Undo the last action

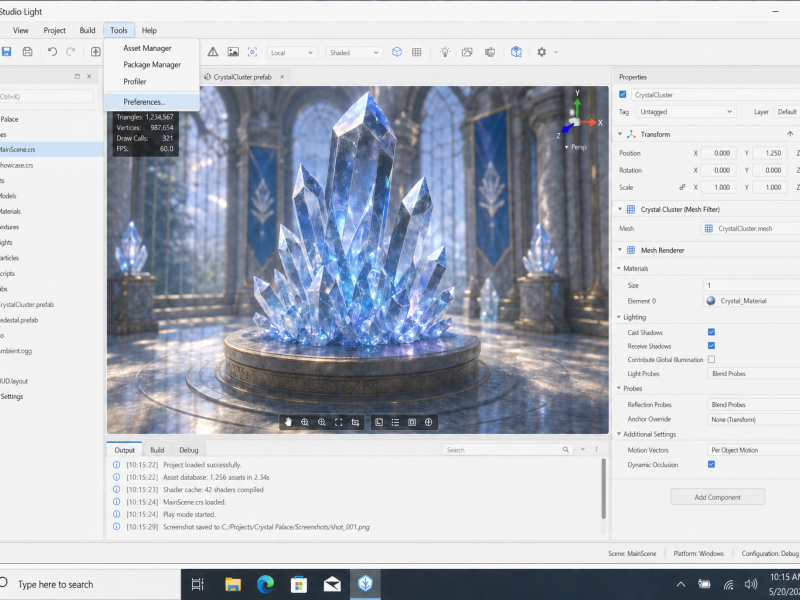click(x=52, y=52)
